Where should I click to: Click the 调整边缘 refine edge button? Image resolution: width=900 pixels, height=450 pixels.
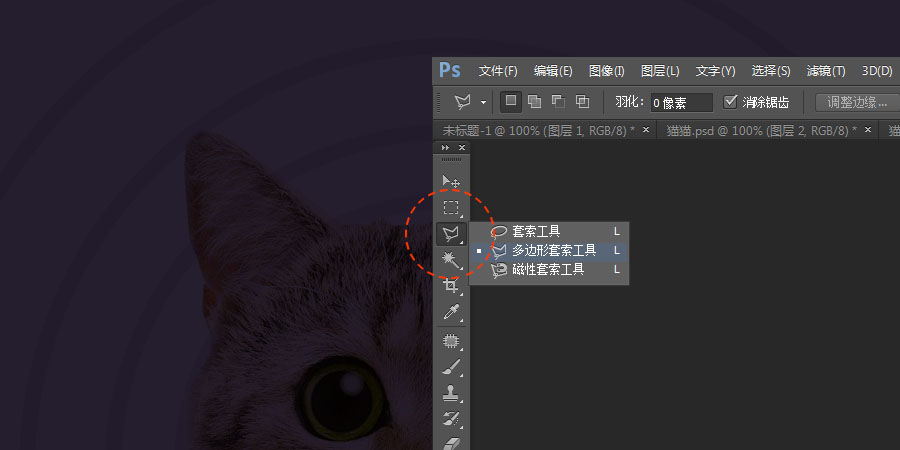point(857,102)
